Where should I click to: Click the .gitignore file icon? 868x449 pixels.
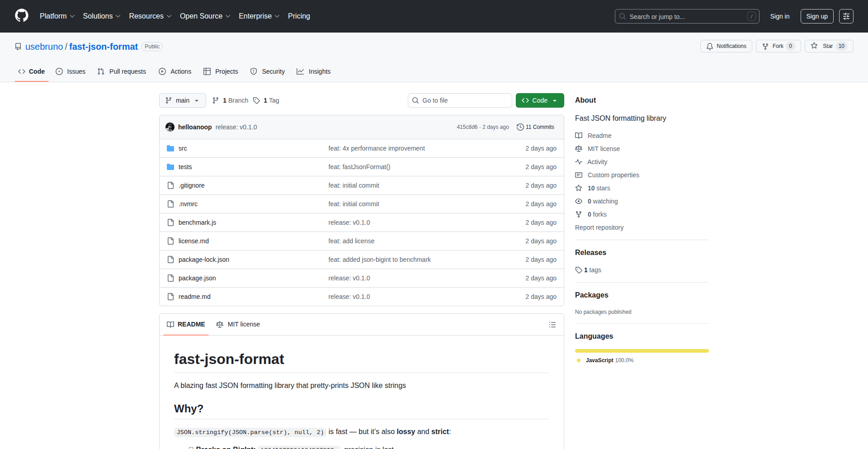(x=170, y=185)
